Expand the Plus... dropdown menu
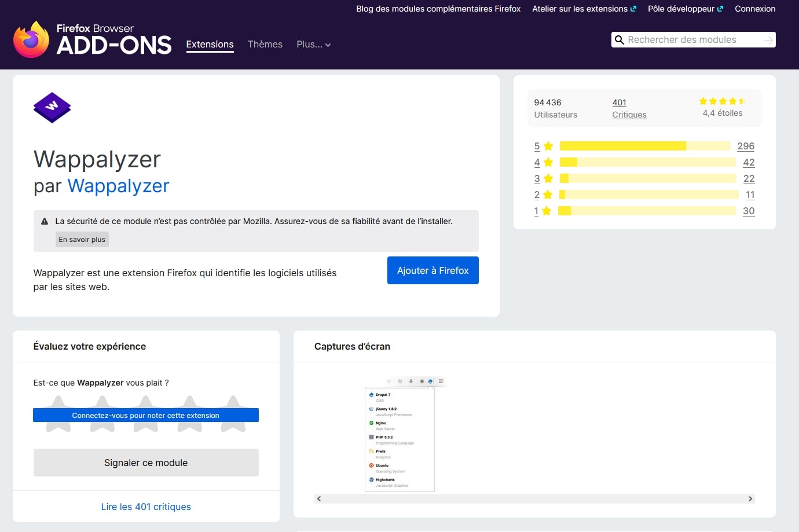 pyautogui.click(x=314, y=45)
